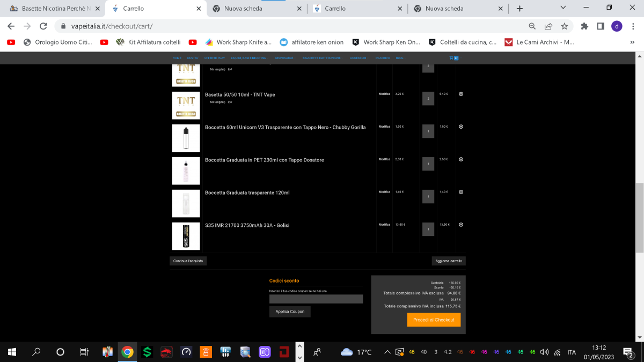Reload the page with refresh icon
644x362 pixels.
pos(44,26)
